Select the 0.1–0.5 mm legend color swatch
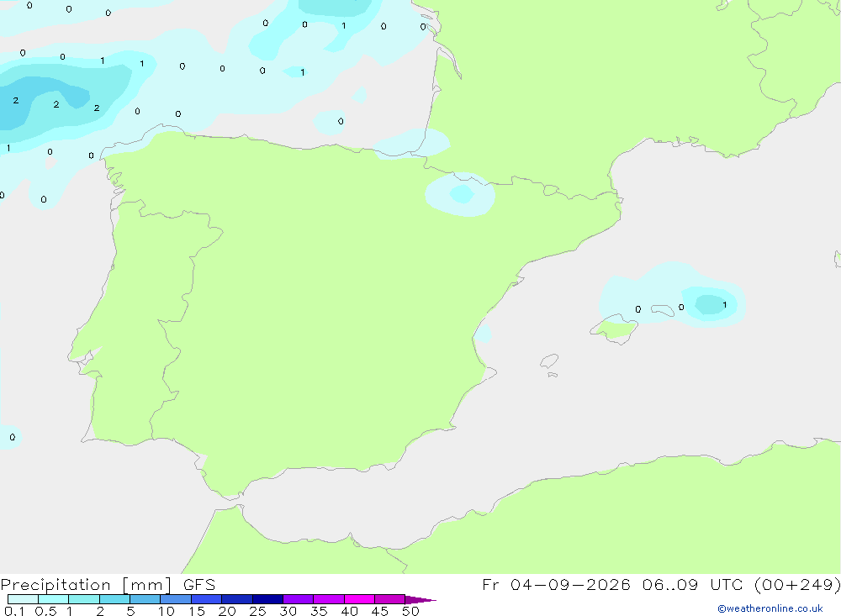841x616 pixels. (x=23, y=599)
